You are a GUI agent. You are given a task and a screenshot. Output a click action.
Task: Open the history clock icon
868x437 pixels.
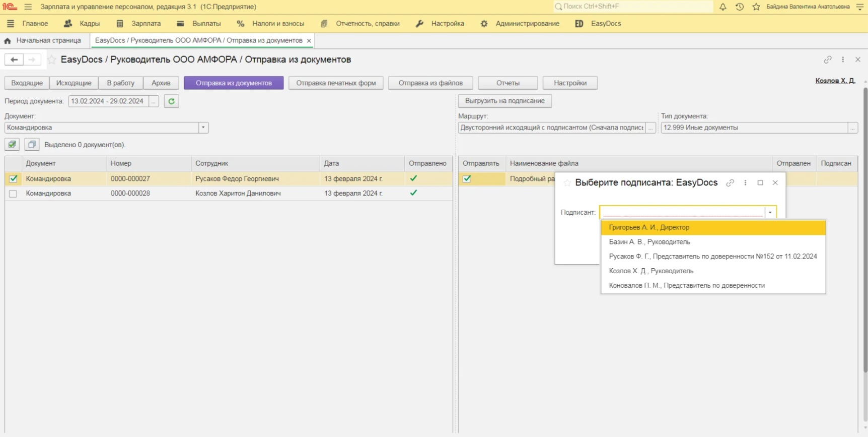coord(739,7)
